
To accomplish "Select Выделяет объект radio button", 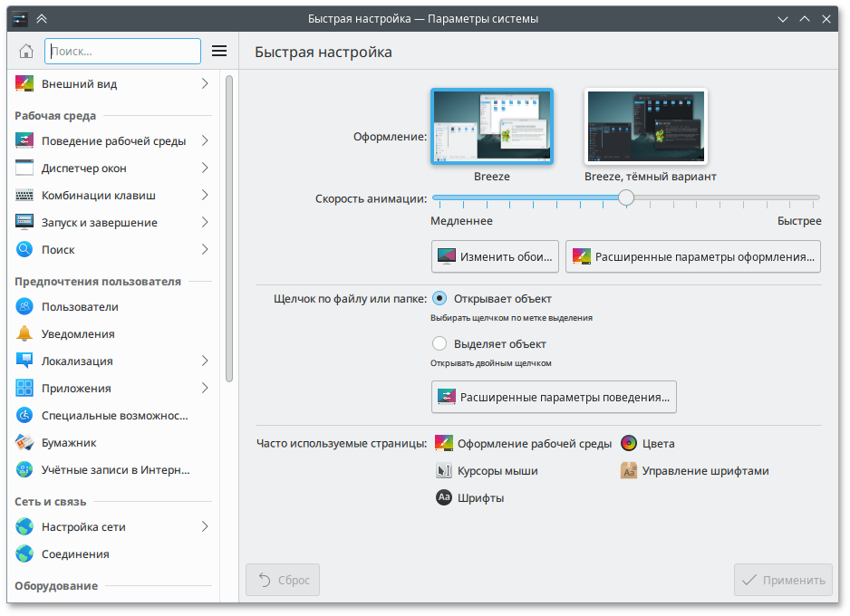I will coord(439,343).
